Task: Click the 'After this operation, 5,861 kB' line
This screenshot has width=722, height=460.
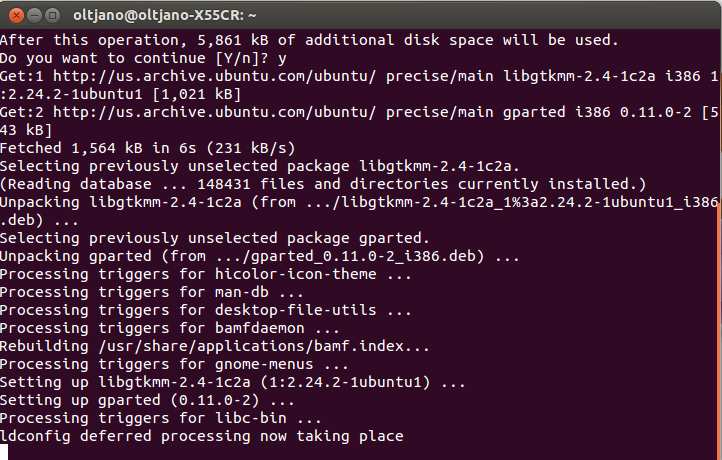Action: point(310,40)
